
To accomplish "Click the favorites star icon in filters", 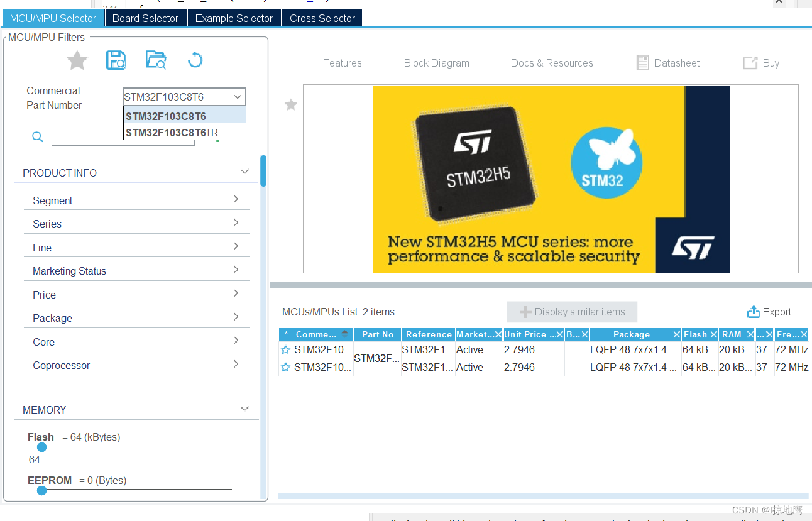I will [x=77, y=60].
